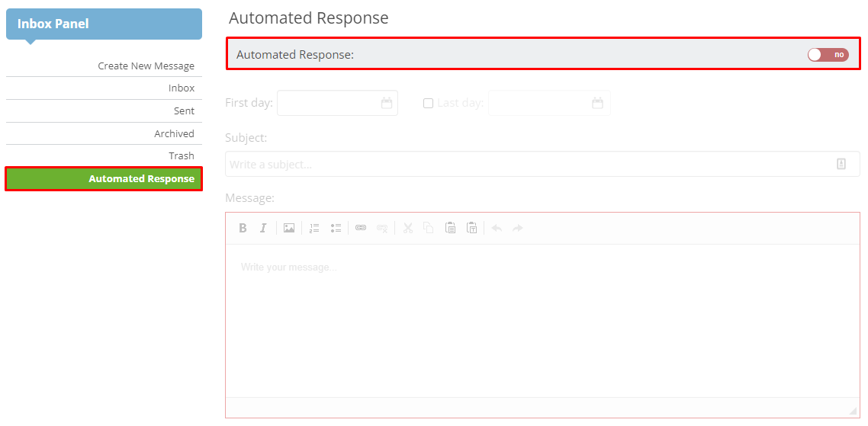Focus the Last day date field
Viewport: 868px width, 426px height.
(x=549, y=103)
